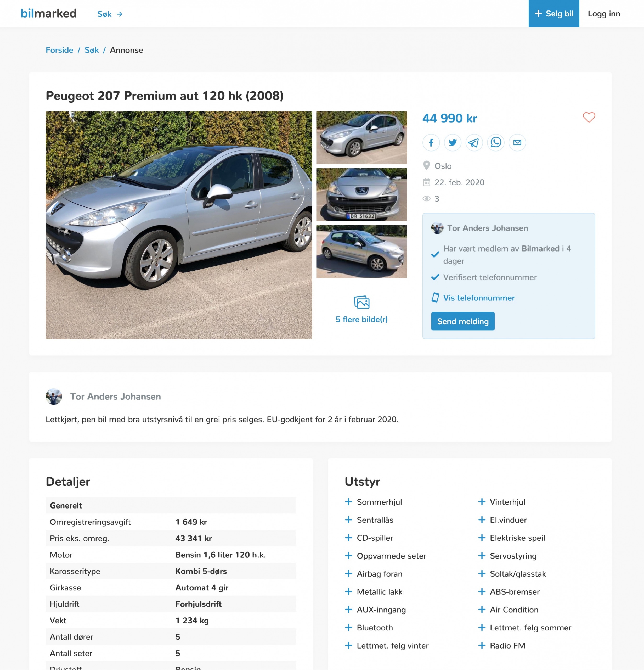The image size is (644, 670).
Task: Click the phone icon beside Vis telefonnummer
Action: [x=435, y=297]
